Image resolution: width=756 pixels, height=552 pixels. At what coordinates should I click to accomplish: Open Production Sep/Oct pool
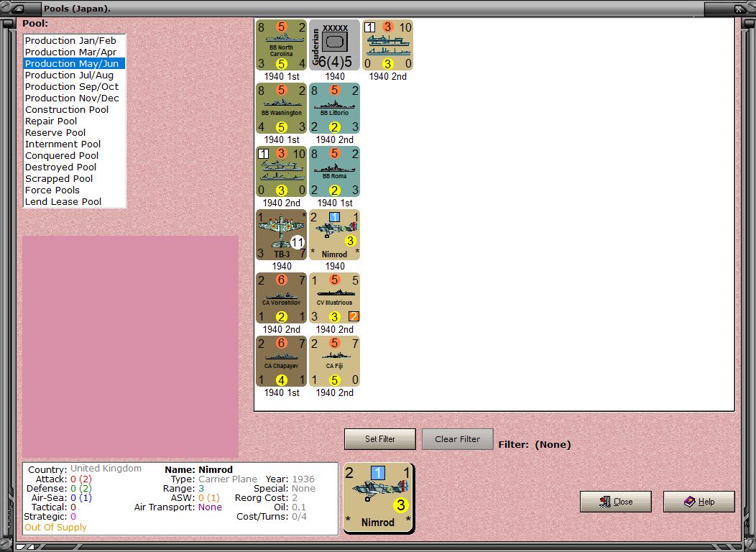point(74,87)
